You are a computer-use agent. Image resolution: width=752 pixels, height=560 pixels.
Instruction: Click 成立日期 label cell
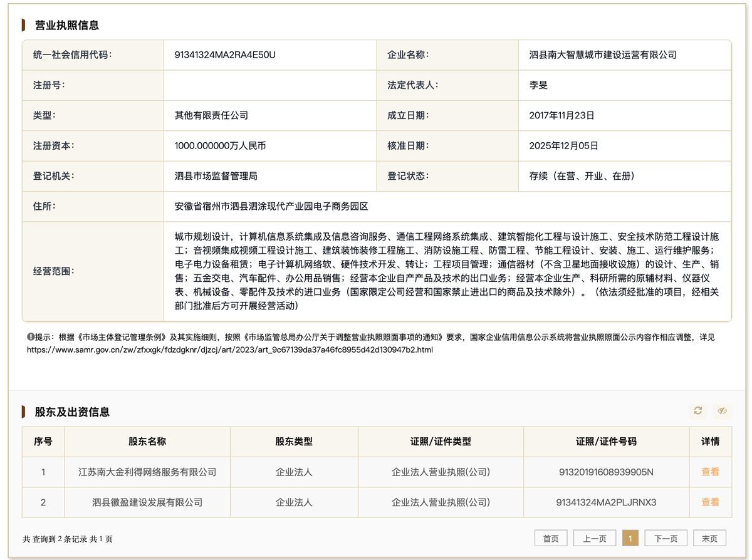click(x=447, y=115)
